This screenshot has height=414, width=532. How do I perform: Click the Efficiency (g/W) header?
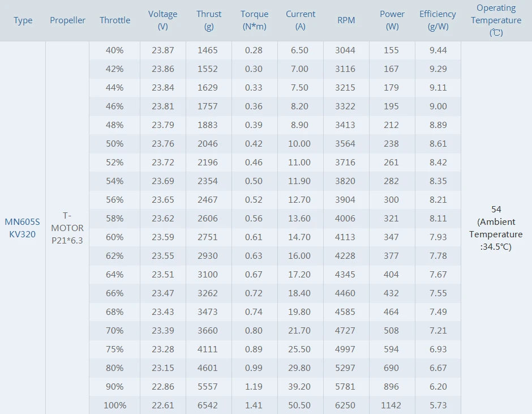click(437, 20)
